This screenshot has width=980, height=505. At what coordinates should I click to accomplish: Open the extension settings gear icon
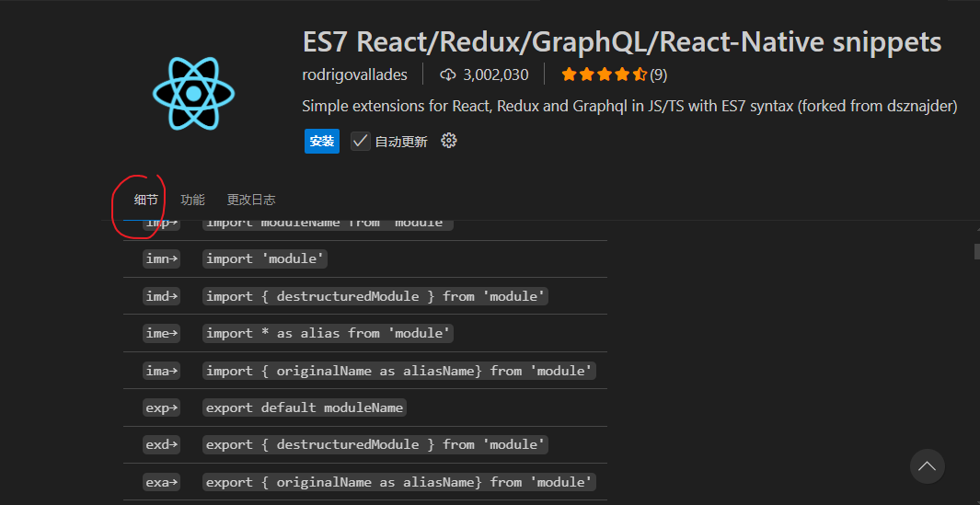point(449,141)
